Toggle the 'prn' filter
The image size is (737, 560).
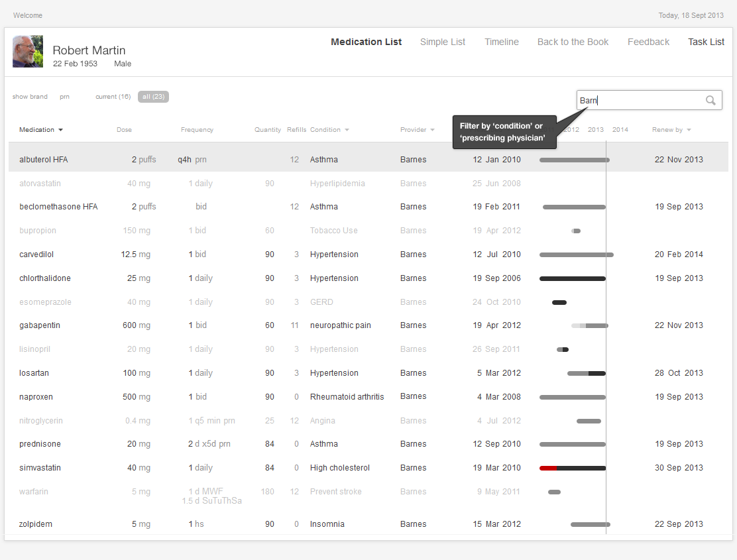64,97
